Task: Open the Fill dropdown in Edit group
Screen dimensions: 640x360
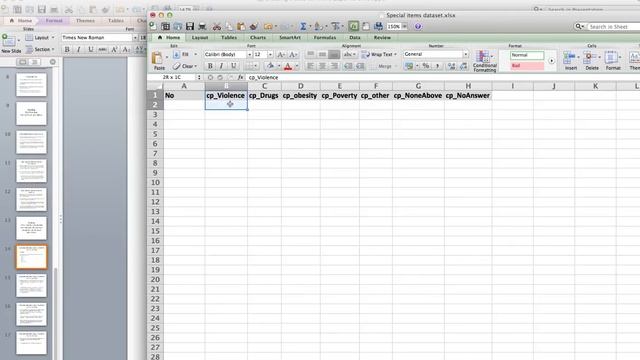Action: click(x=196, y=54)
